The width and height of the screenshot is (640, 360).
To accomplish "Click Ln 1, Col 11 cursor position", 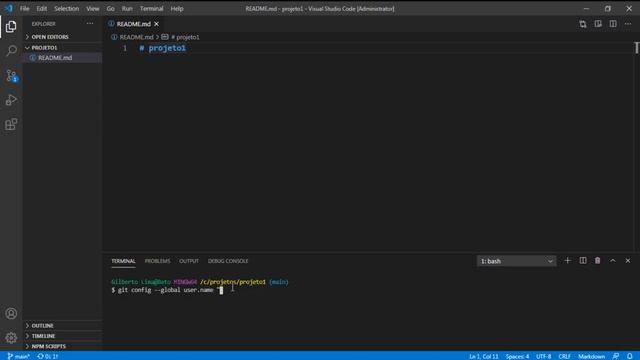I will pyautogui.click(x=484, y=356).
